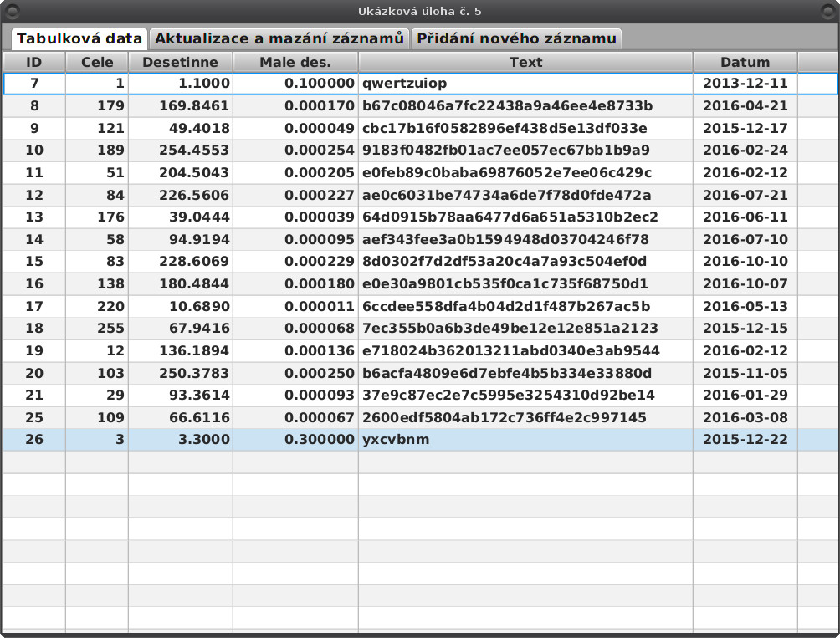This screenshot has width=840, height=638.
Task: Click the date cell 2015-11-05
Action: (x=745, y=374)
